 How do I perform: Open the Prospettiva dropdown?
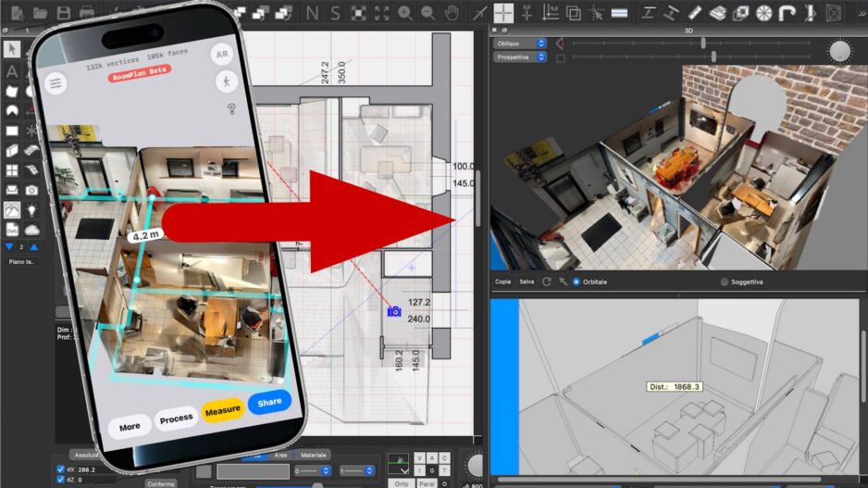coord(520,57)
